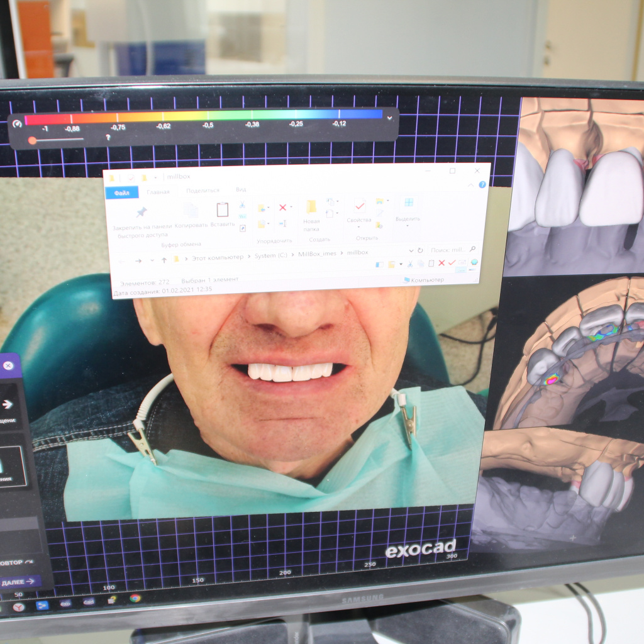Open Help via blue question mark icon

tap(482, 184)
